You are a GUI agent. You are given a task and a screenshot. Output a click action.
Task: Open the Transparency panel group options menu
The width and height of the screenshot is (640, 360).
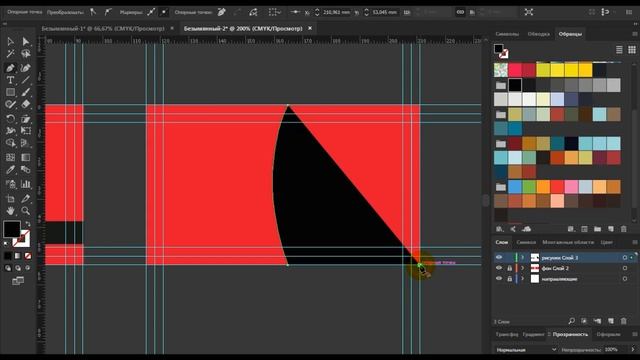pos(635,334)
